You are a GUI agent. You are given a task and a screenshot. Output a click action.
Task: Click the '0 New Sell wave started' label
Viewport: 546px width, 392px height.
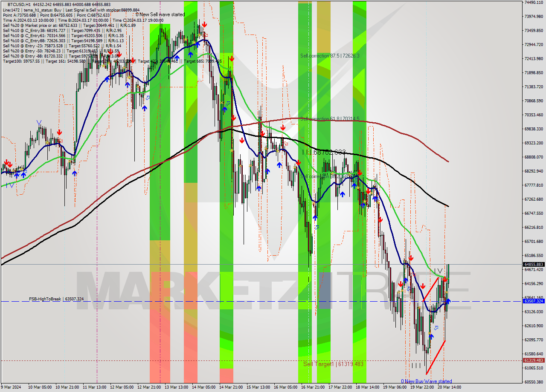tap(160, 14)
